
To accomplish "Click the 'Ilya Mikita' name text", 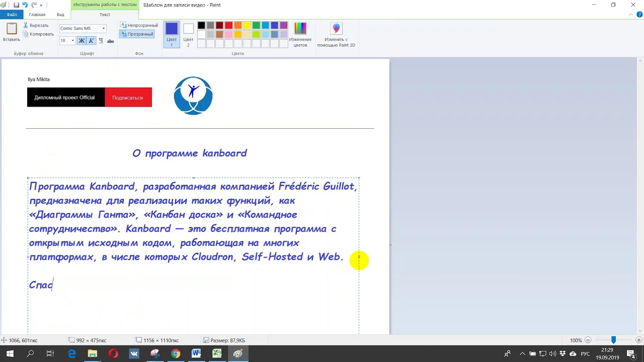I will (39, 79).
